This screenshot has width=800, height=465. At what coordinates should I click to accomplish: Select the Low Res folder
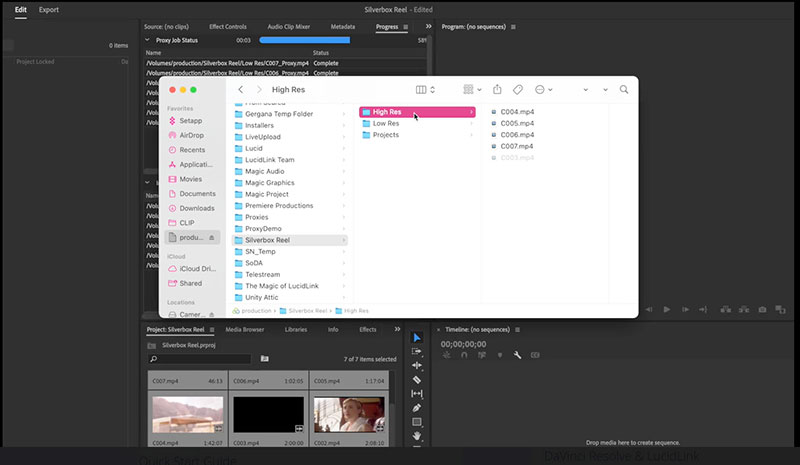(417, 123)
